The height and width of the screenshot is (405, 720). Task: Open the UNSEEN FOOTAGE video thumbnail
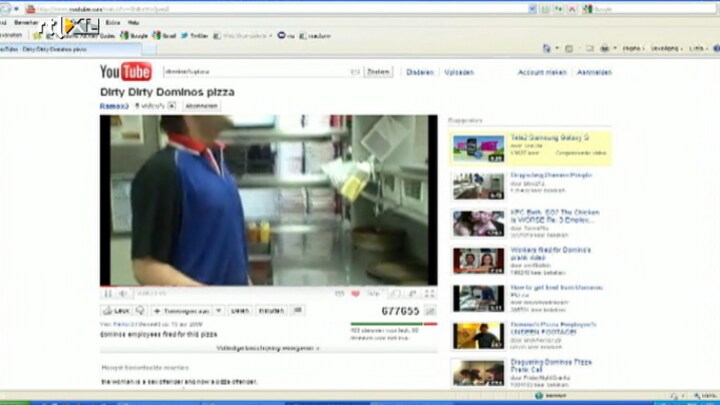(x=478, y=336)
